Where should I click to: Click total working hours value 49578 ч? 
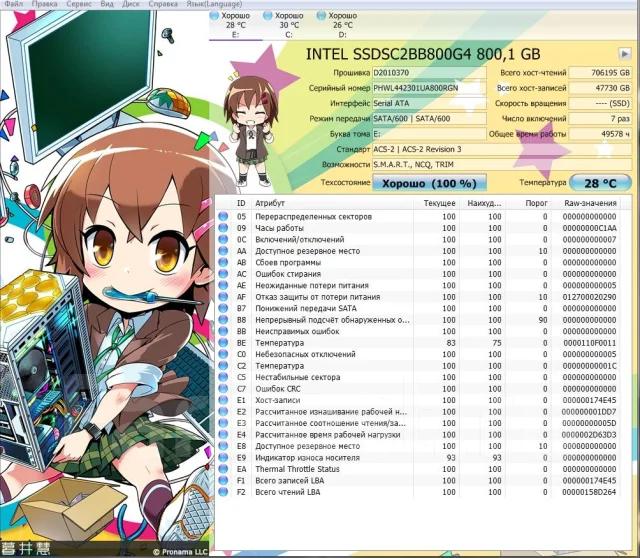(x=600, y=134)
